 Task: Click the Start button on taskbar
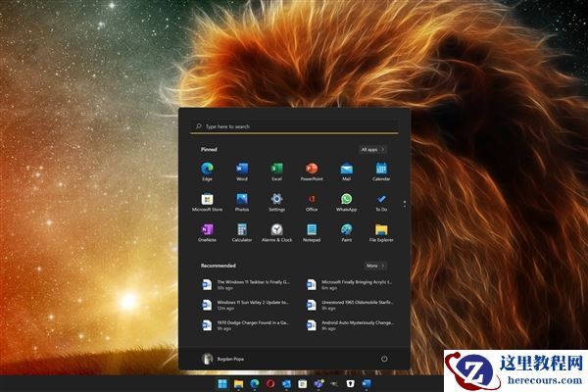click(222, 383)
